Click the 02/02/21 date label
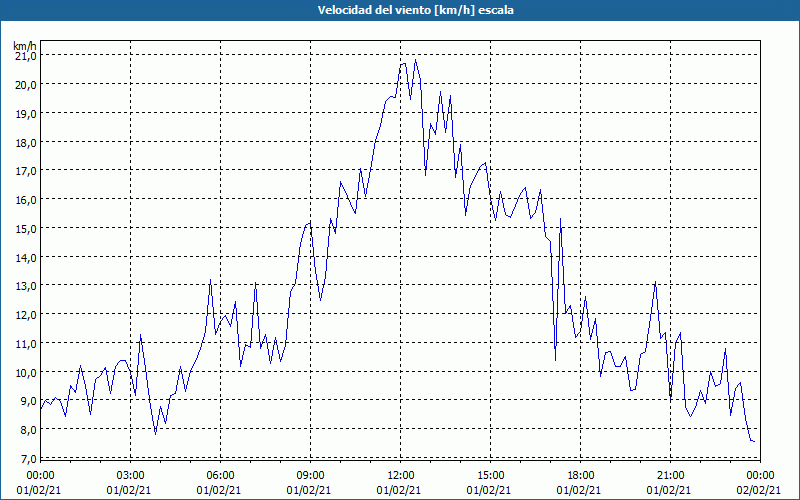The image size is (800, 500). [759, 490]
